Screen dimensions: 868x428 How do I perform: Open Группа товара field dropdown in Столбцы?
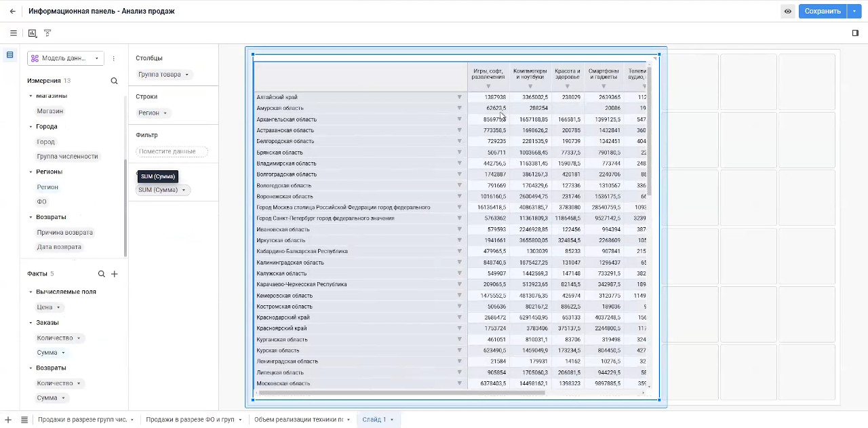click(186, 75)
